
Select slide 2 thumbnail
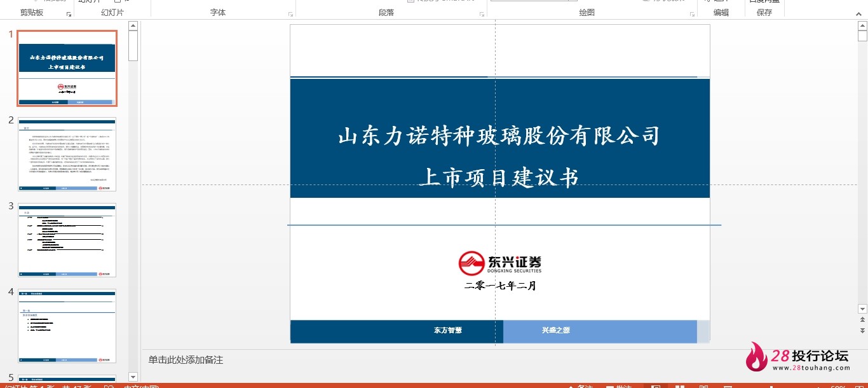67,154
